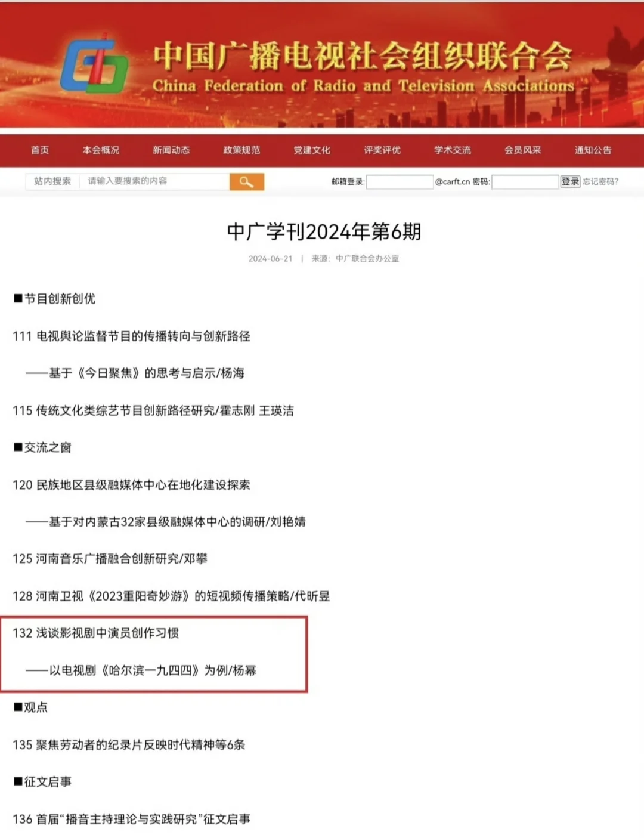This screenshot has width=644, height=838.
Task: Click the 节目创新创优 section heading
Action: click(x=54, y=299)
